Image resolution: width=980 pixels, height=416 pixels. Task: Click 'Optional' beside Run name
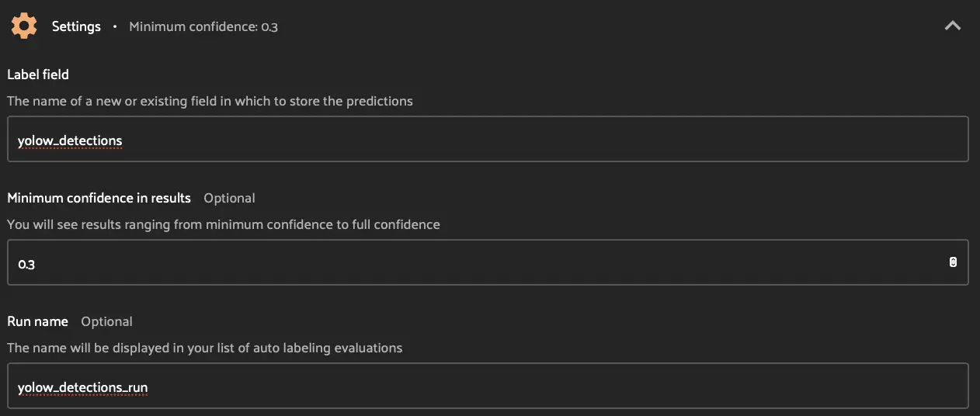click(x=106, y=321)
